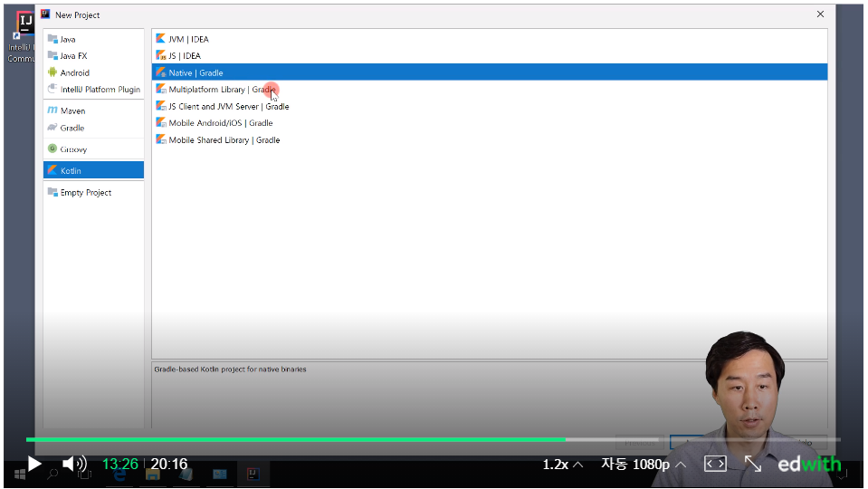Mute the video volume

pyautogui.click(x=74, y=464)
